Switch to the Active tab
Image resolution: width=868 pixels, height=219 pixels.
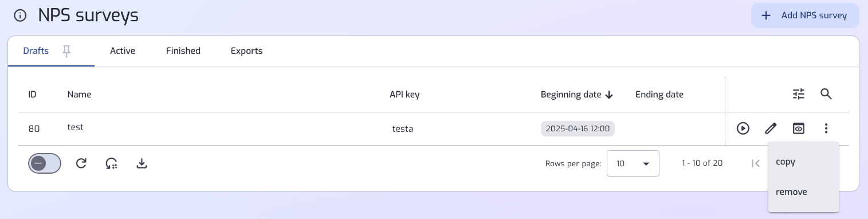coord(123,51)
